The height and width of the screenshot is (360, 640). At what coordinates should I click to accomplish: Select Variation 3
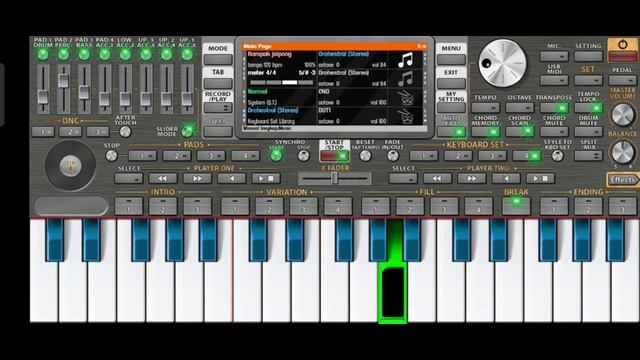[x=303, y=206]
